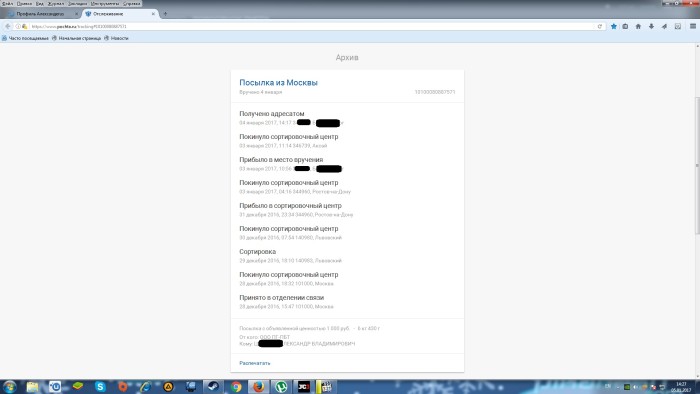Open the Новости bookmark
700x394 pixels.
pyautogui.click(x=116, y=38)
